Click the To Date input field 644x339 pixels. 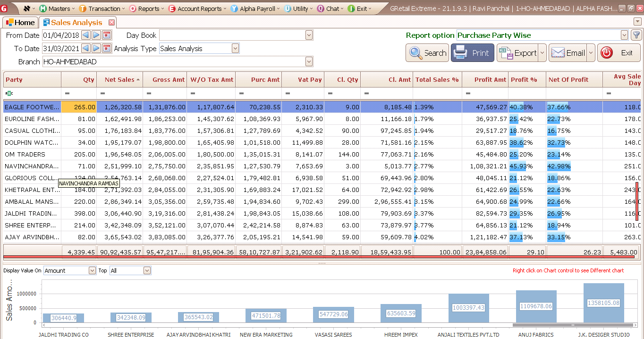tap(61, 48)
